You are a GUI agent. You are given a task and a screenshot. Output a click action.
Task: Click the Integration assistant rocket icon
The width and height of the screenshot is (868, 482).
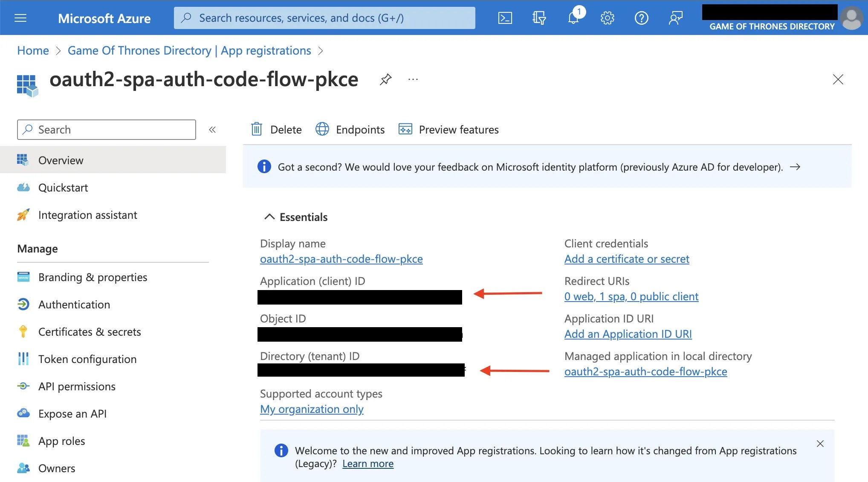(23, 215)
